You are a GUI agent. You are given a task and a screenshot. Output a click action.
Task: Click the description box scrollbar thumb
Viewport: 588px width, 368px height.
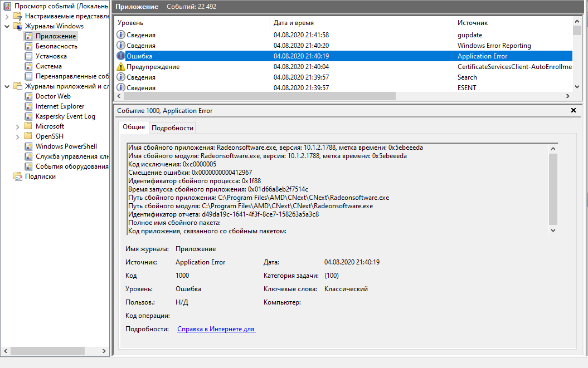click(x=553, y=189)
